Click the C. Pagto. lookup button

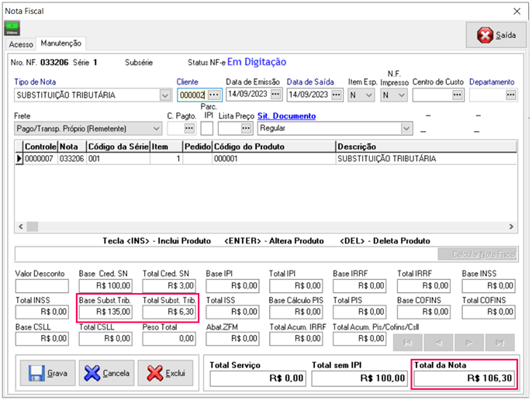[189, 128]
